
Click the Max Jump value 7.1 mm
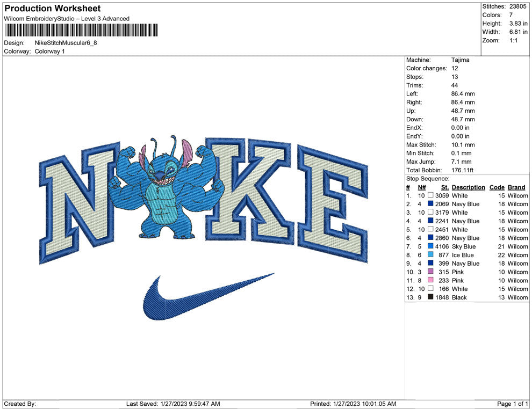tap(461, 162)
